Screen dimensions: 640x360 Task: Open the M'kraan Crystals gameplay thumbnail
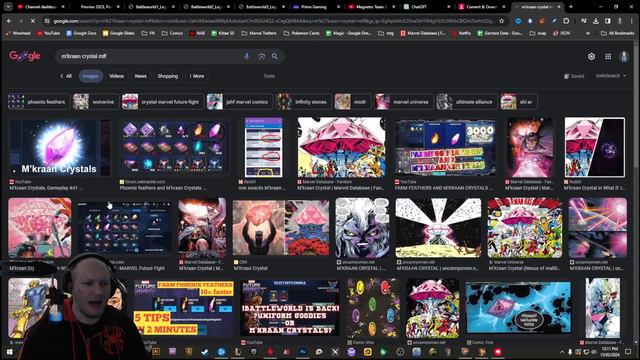coord(60,147)
